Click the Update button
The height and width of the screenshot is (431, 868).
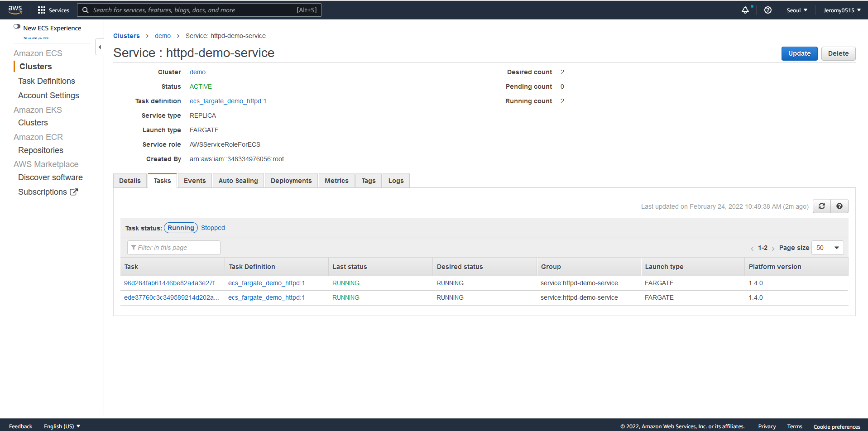click(799, 53)
